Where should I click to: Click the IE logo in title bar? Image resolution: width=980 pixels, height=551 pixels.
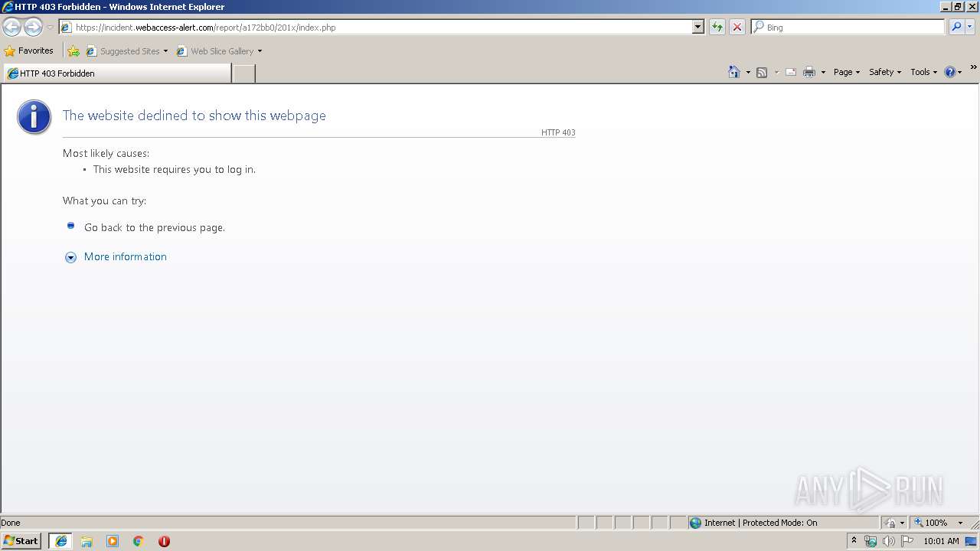coord(8,7)
